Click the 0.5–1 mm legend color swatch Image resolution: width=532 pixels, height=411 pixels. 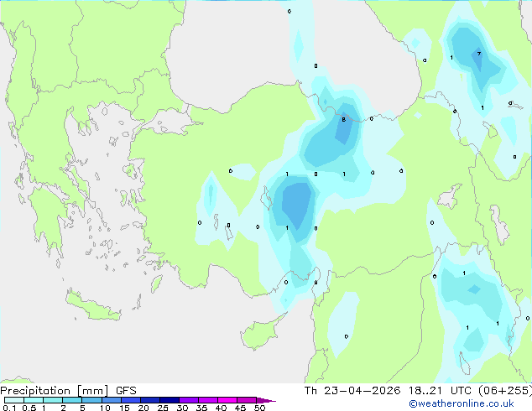pyautogui.click(x=34, y=400)
